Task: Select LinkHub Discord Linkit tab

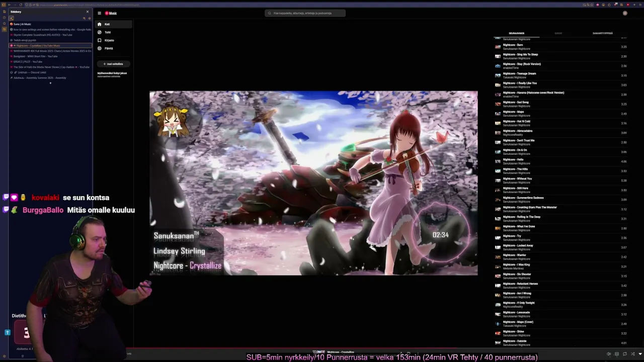Action: point(50,72)
